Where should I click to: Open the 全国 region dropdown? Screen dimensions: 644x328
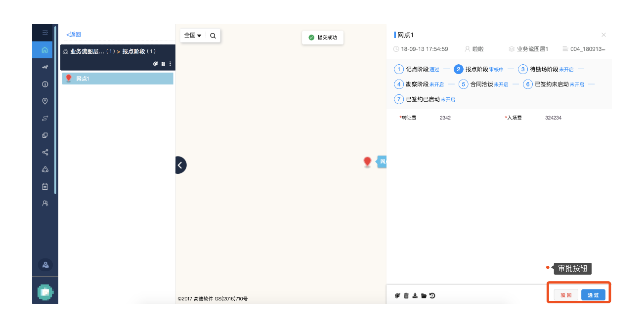[x=192, y=36]
